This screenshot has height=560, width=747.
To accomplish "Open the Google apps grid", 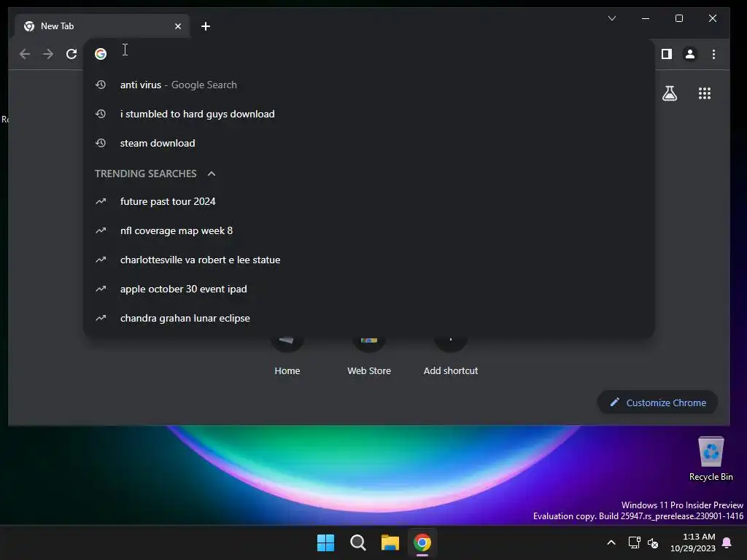I will coord(705,93).
